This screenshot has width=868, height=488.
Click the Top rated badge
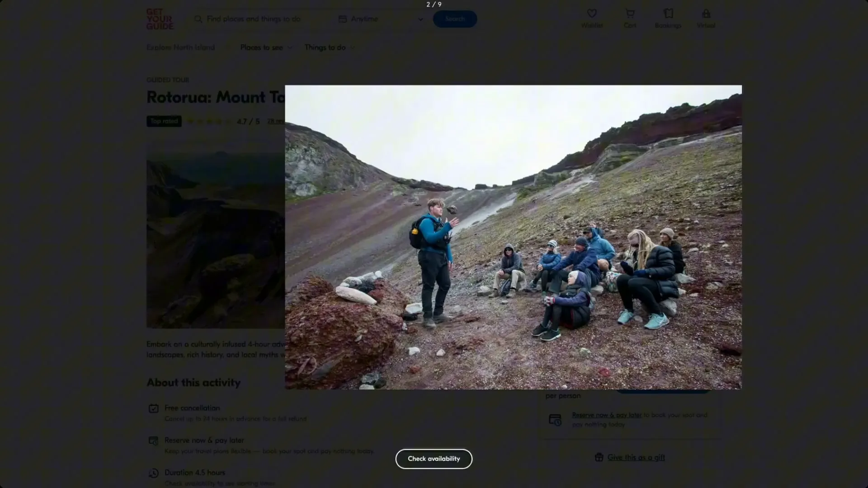coord(164,121)
